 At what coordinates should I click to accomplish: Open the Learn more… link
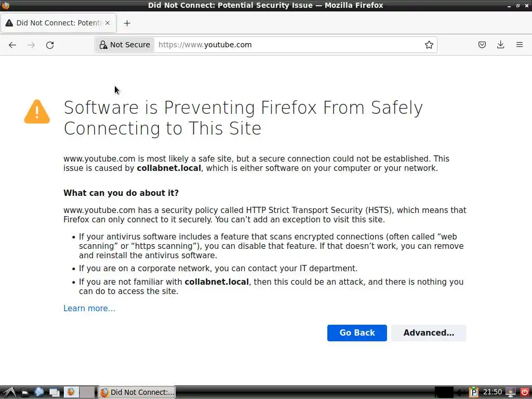click(x=89, y=308)
